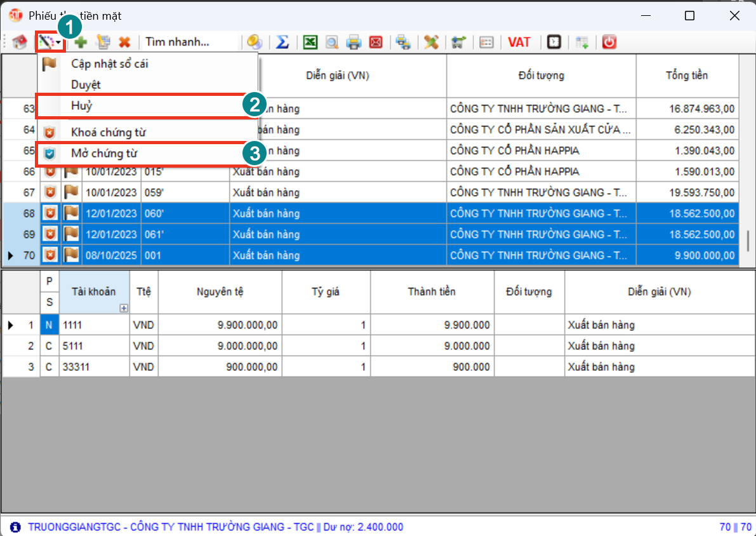Click the red X delete icon
This screenshot has height=536, width=756.
pyautogui.click(x=124, y=43)
